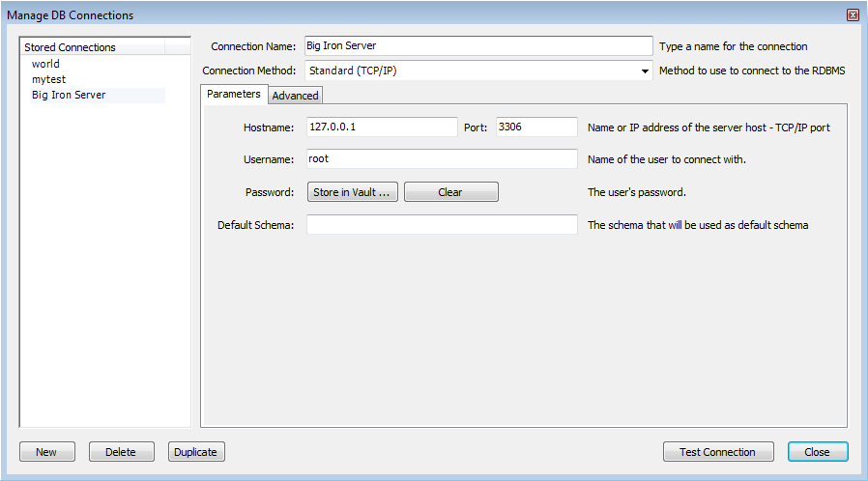Open the Connection Method dropdown
Image resolution: width=868 pixels, height=481 pixels.
(478, 71)
